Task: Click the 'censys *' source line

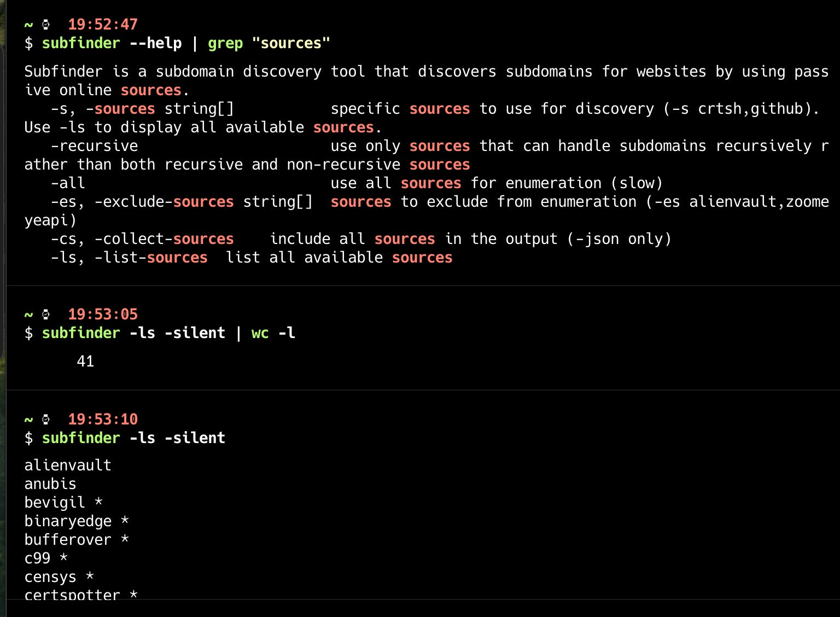Action: (59, 577)
